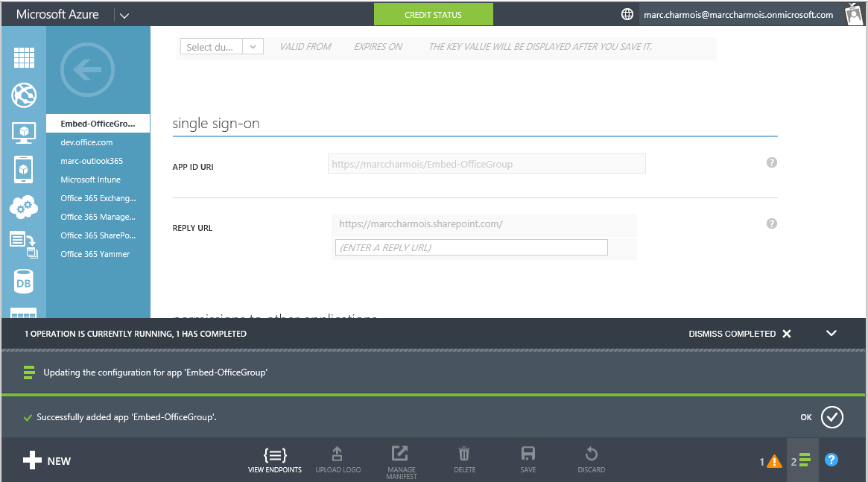Select Office 365 SharePoint app
Image resolution: width=868 pixels, height=482 pixels.
(98, 235)
